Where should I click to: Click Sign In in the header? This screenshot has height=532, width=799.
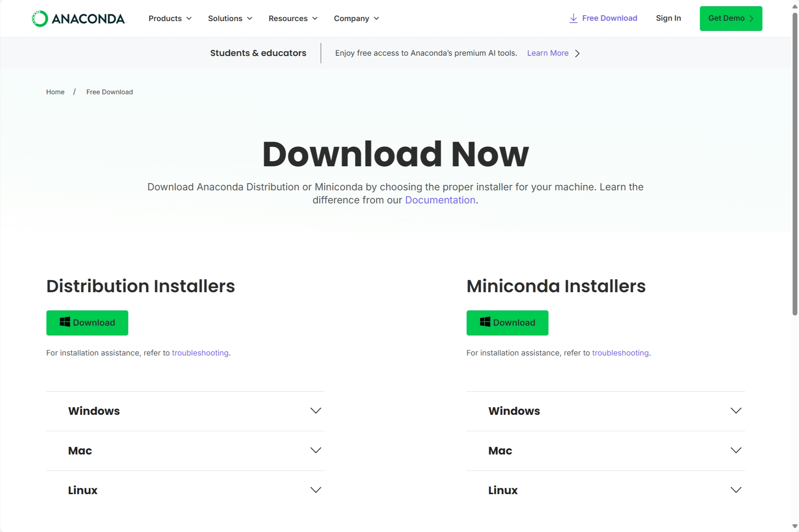click(668, 18)
